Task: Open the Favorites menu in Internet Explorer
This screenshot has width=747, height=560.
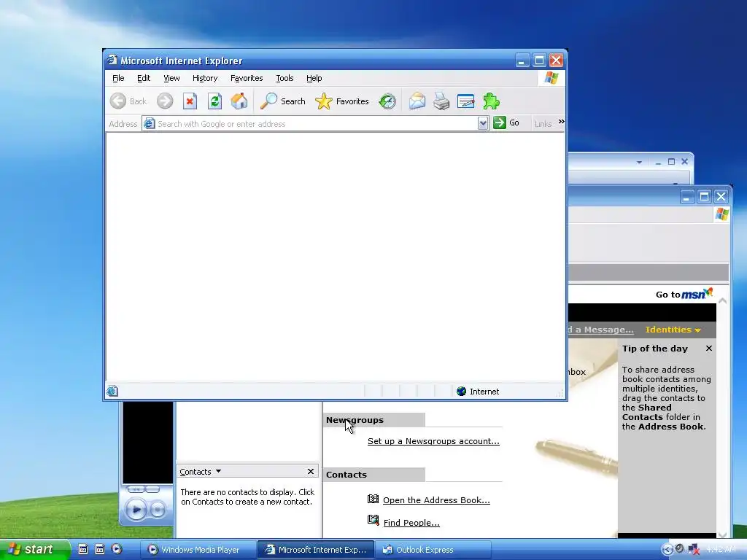Action: [x=247, y=78]
